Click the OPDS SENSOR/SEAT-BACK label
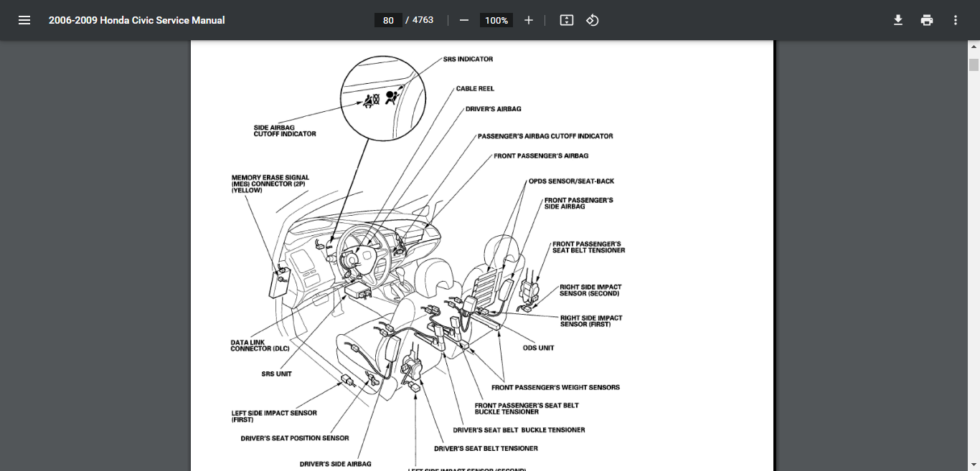Screen dimensions: 980x471 click(x=571, y=181)
